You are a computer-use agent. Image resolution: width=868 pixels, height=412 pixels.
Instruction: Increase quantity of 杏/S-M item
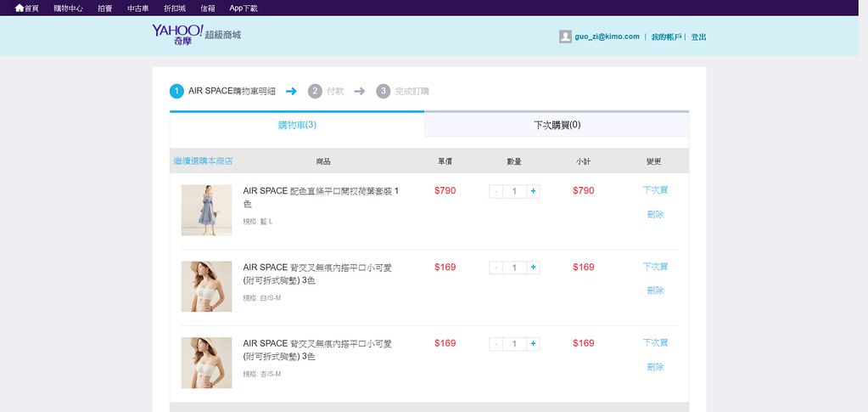(x=533, y=344)
